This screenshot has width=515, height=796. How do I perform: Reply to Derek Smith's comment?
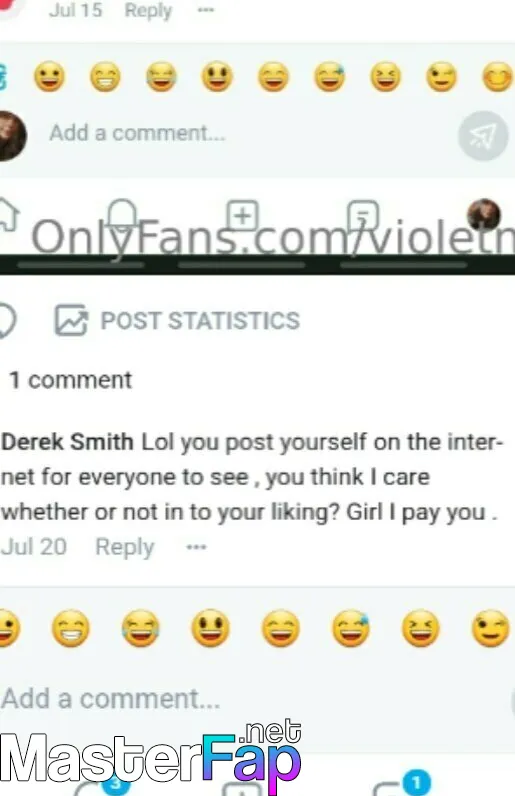124,547
